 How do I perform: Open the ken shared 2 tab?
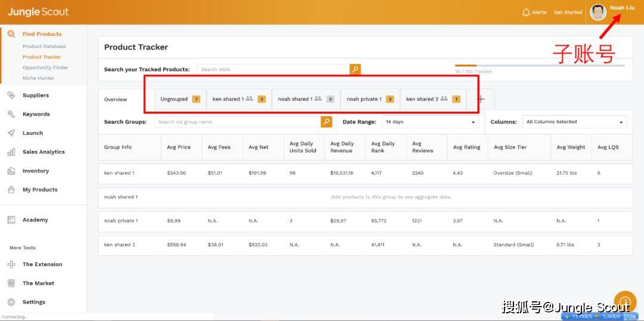(x=434, y=99)
